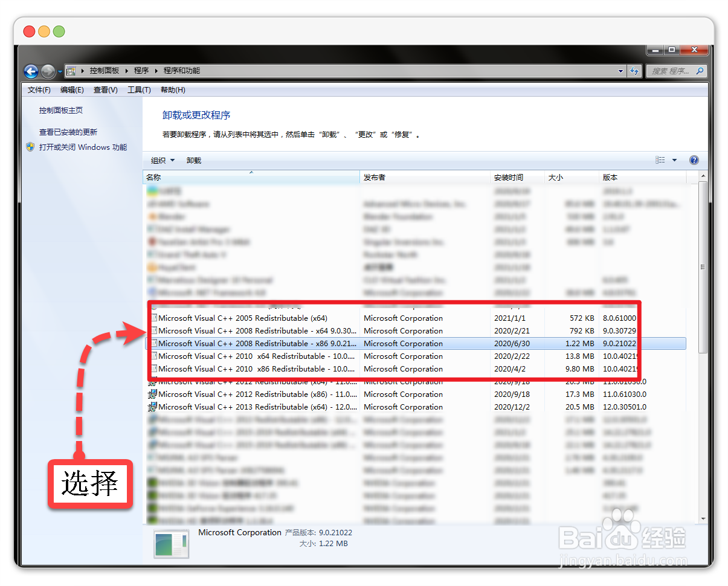Viewport: 728px width, 586px height.
Task: Sort by the 名称 column header
Action: point(251,178)
